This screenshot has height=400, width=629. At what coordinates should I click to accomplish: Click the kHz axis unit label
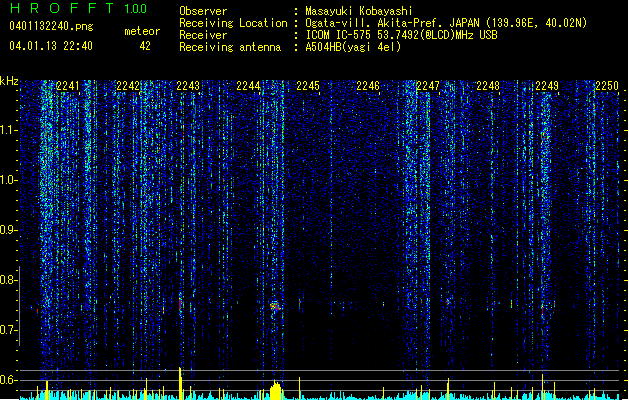point(9,81)
